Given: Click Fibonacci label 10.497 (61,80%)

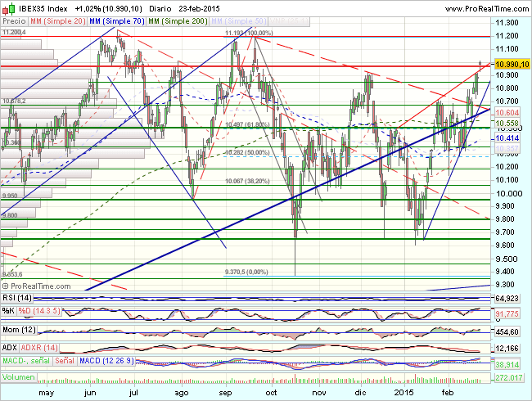Looking at the screenshot, I should (x=247, y=124).
